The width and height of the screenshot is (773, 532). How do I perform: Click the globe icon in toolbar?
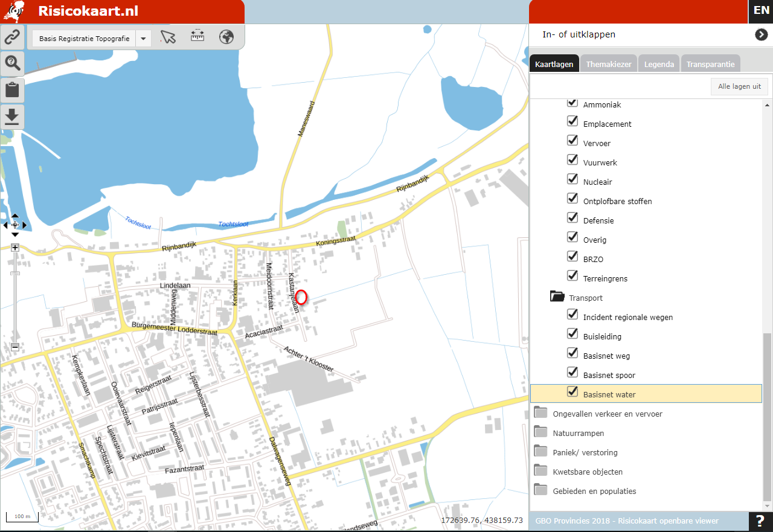(226, 37)
